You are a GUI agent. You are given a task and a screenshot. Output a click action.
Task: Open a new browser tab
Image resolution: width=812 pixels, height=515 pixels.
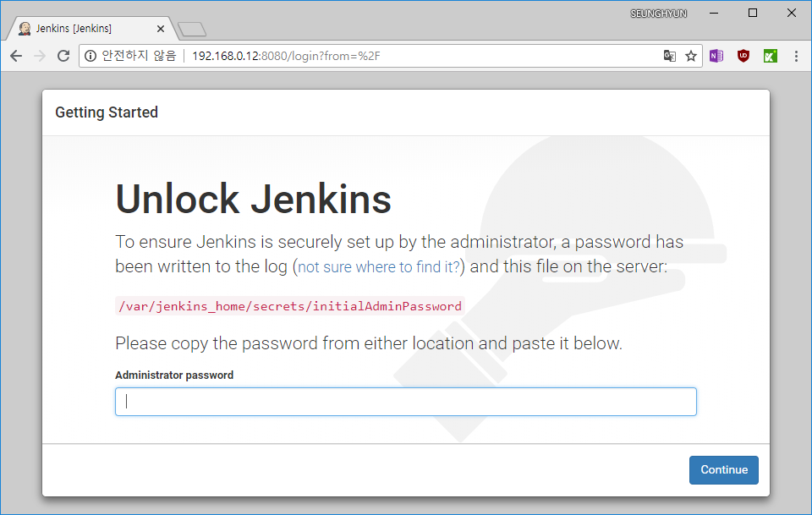192,30
